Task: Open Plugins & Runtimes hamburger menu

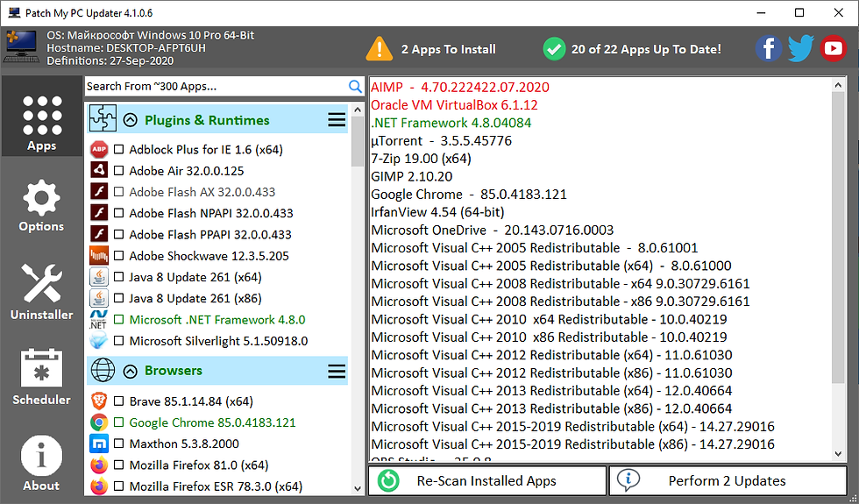Action: tap(337, 120)
